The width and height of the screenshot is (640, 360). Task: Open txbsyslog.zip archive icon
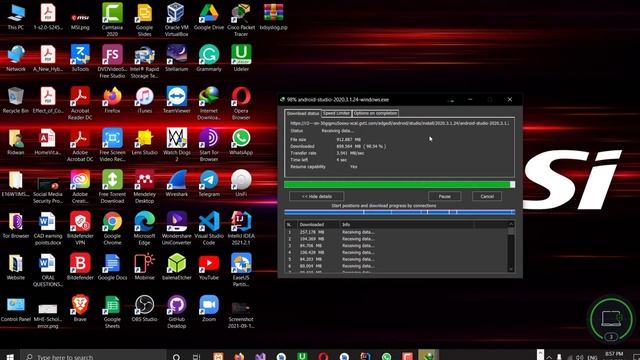pos(273,17)
